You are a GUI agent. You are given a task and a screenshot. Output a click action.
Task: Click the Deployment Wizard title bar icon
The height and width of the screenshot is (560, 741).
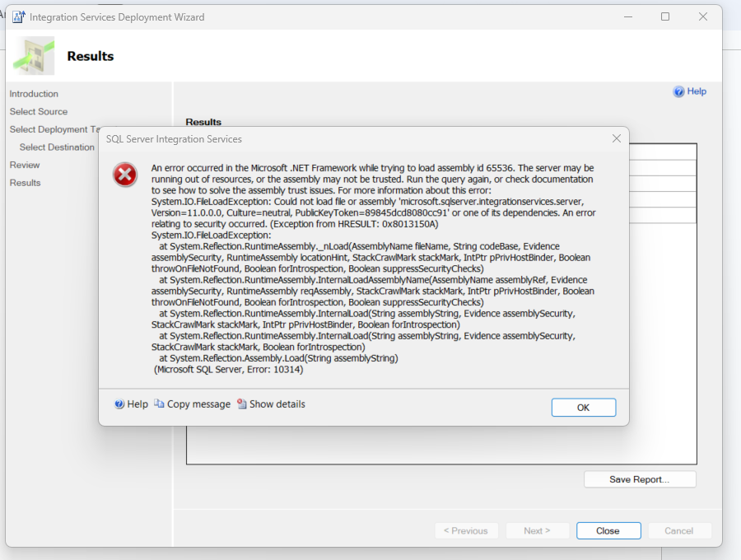click(x=19, y=17)
